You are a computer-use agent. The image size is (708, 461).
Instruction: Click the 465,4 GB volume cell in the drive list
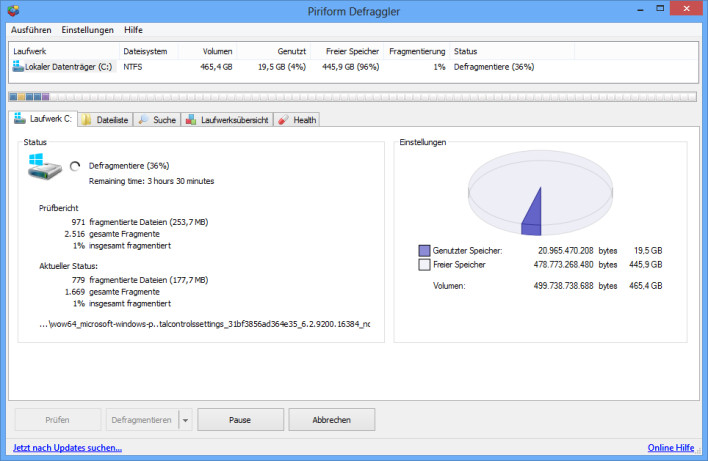216,67
